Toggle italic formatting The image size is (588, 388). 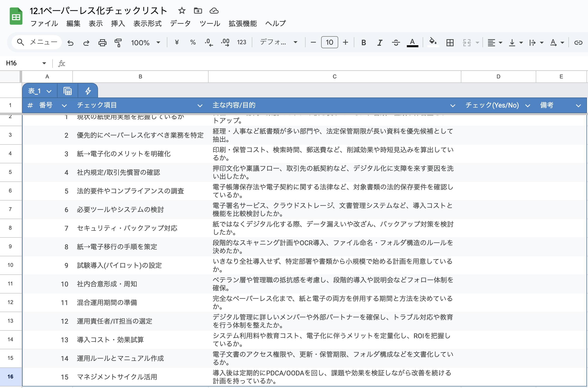pyautogui.click(x=380, y=42)
